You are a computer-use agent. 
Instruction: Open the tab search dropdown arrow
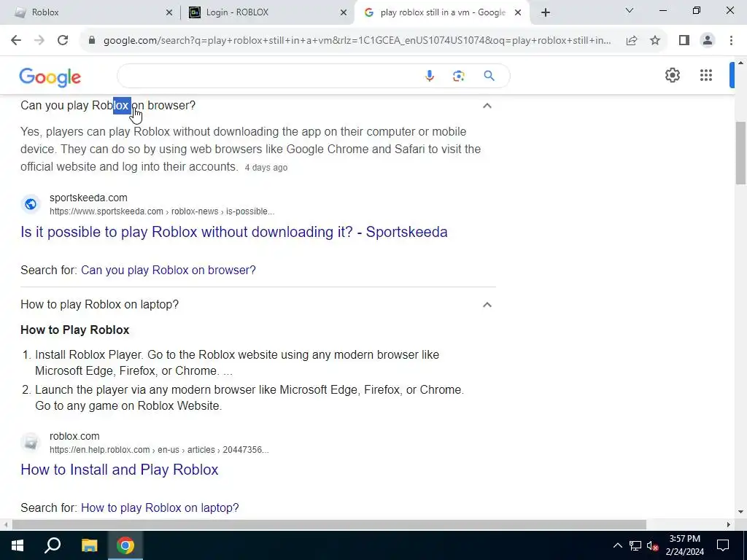click(630, 10)
